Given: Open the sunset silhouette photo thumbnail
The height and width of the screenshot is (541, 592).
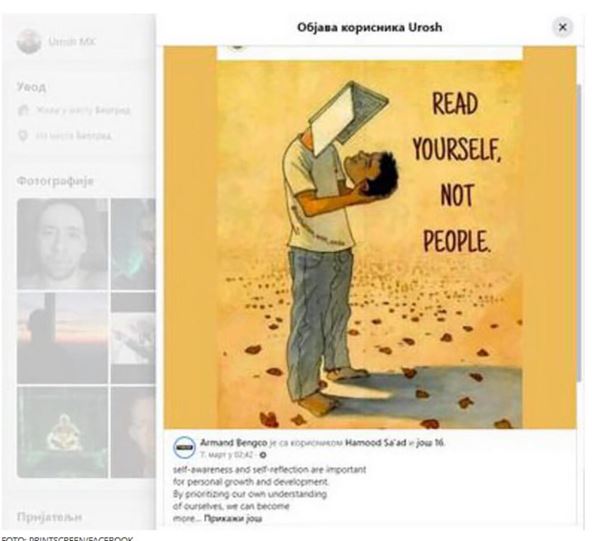Looking at the screenshot, I should 62,338.
